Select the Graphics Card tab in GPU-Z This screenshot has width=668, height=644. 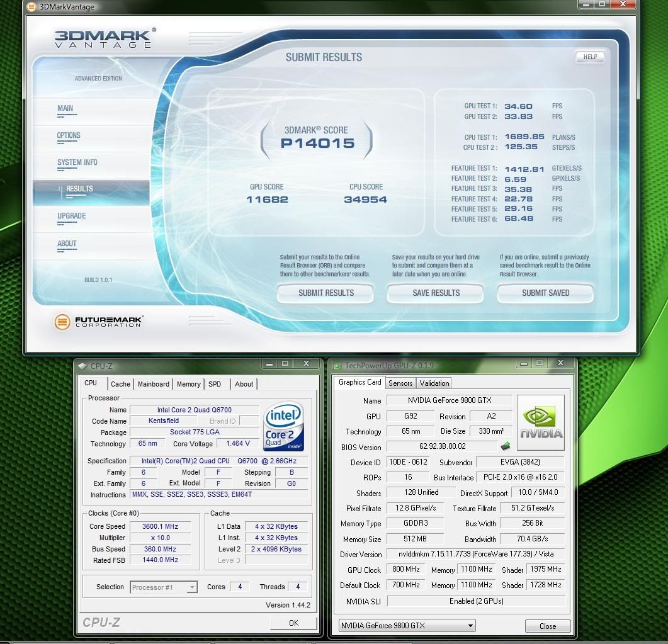click(359, 382)
